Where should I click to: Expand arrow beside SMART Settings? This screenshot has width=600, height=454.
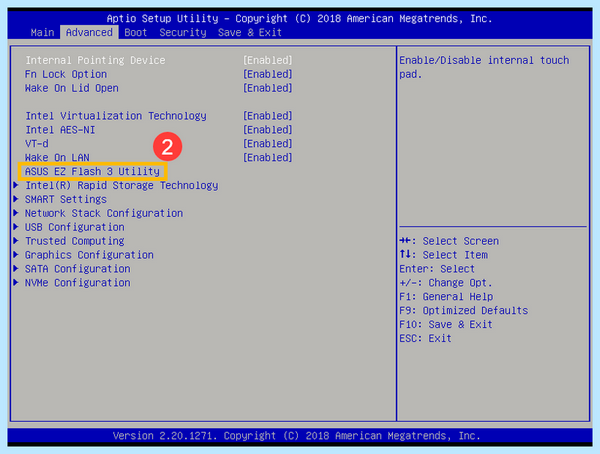click(x=16, y=199)
